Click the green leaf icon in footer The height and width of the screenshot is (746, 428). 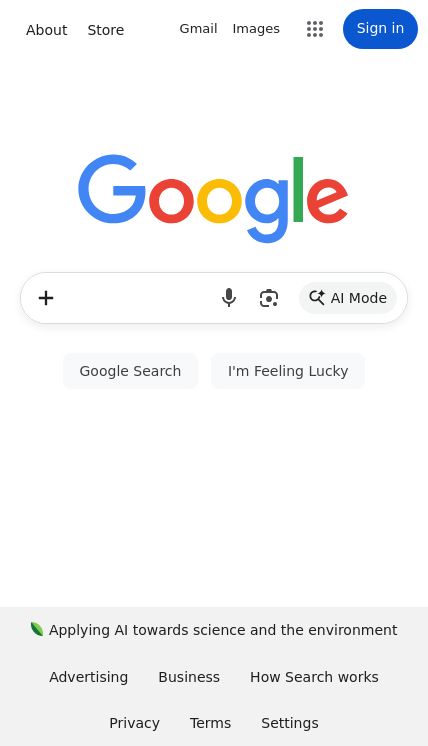(37, 629)
